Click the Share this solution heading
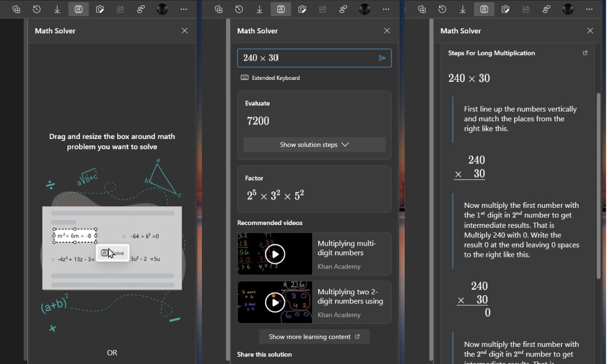 [265, 354]
